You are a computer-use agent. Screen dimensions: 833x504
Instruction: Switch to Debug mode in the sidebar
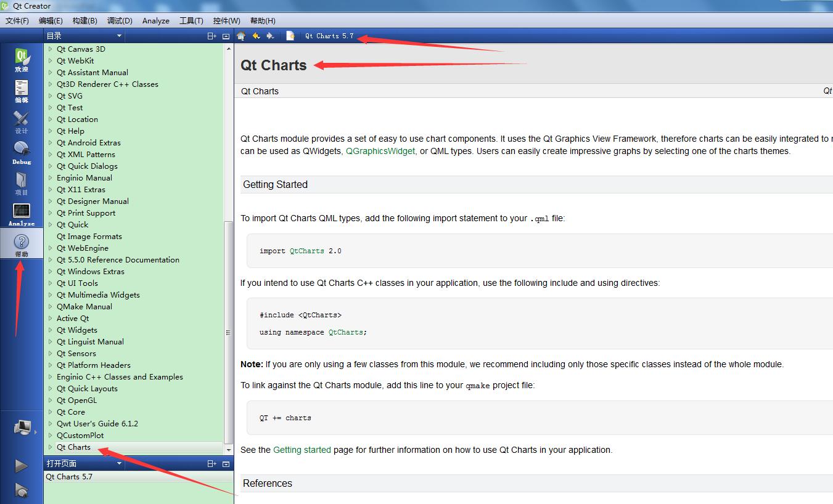pos(22,153)
